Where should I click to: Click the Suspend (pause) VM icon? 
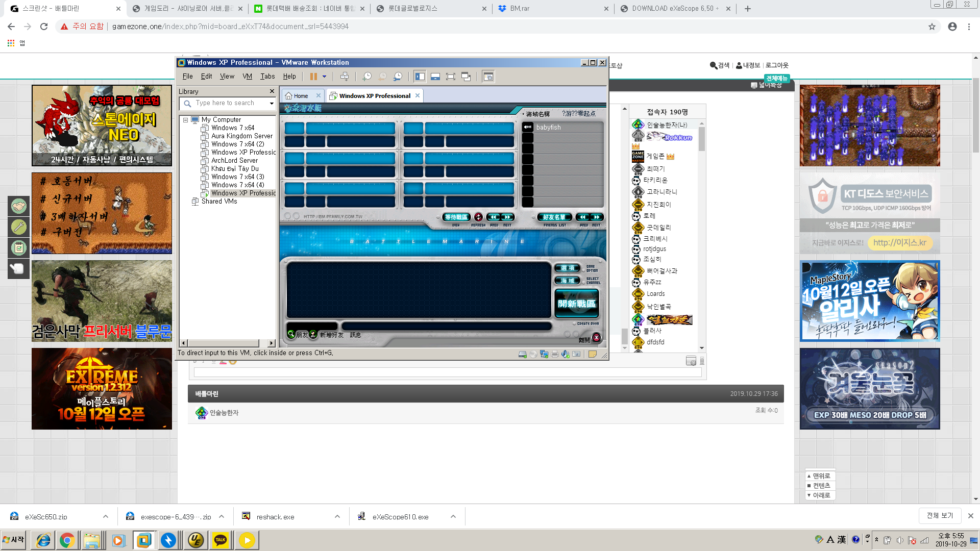313,77
